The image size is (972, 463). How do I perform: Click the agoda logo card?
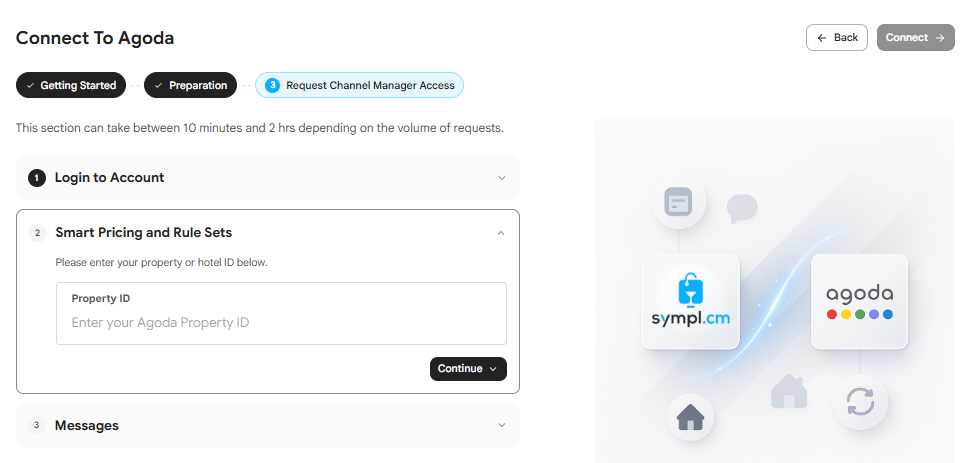tap(859, 302)
